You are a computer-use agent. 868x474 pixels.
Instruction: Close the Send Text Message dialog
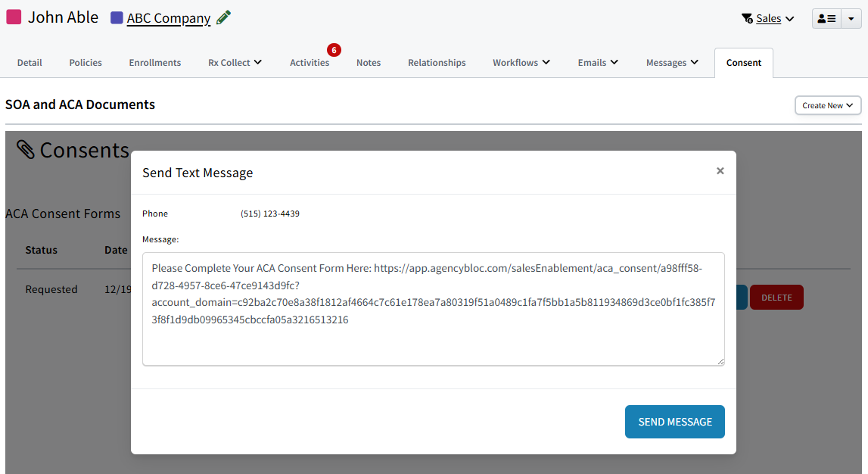click(x=720, y=171)
